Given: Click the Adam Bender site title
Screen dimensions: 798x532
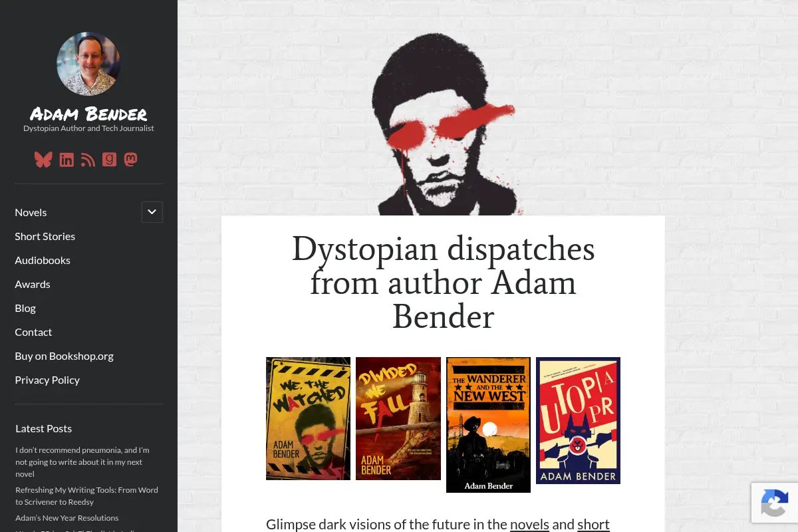Looking at the screenshot, I should tap(88, 114).
